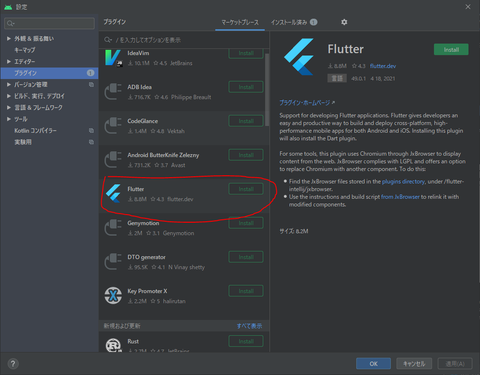This screenshot has width=480, height=375.
Task: Install the IdeaVim plugin
Action: click(x=246, y=53)
